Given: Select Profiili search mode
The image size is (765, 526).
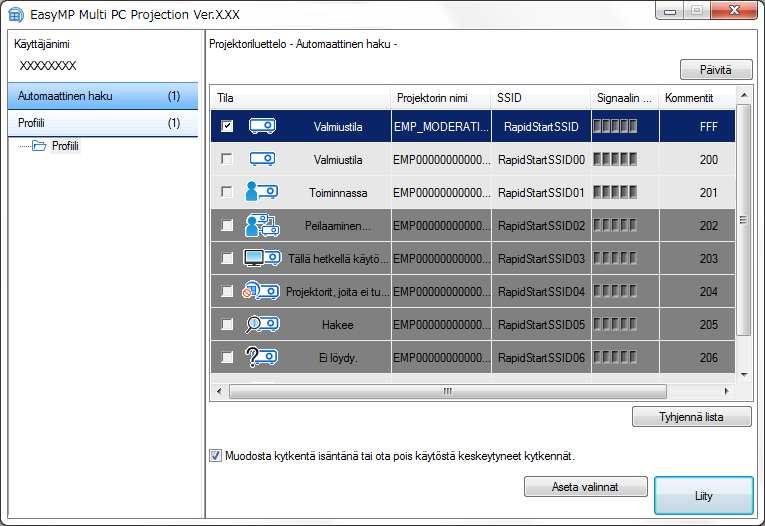Looking at the screenshot, I should coord(103,123).
